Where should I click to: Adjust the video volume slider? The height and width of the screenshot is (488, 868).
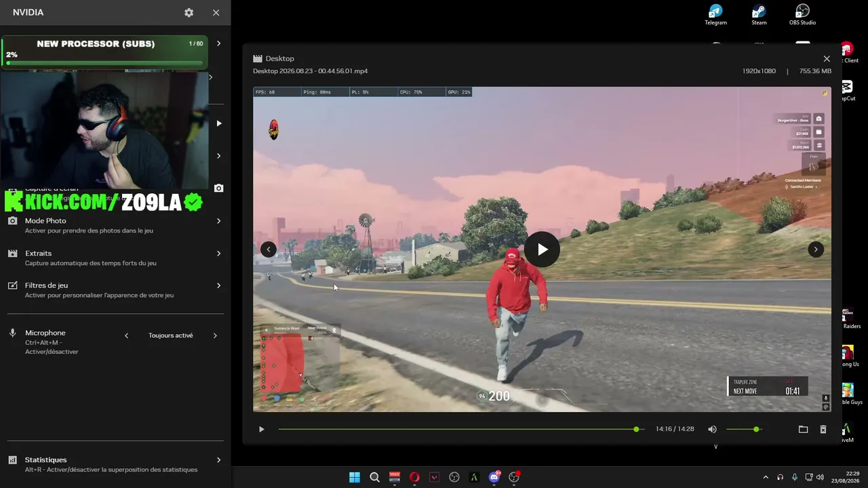click(x=743, y=429)
